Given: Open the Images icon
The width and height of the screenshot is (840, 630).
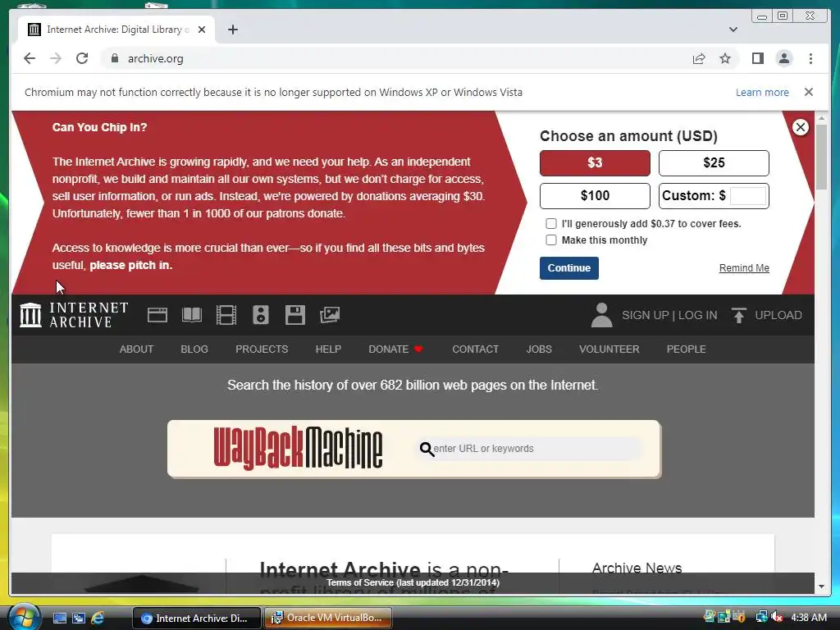Looking at the screenshot, I should pyautogui.click(x=330, y=315).
